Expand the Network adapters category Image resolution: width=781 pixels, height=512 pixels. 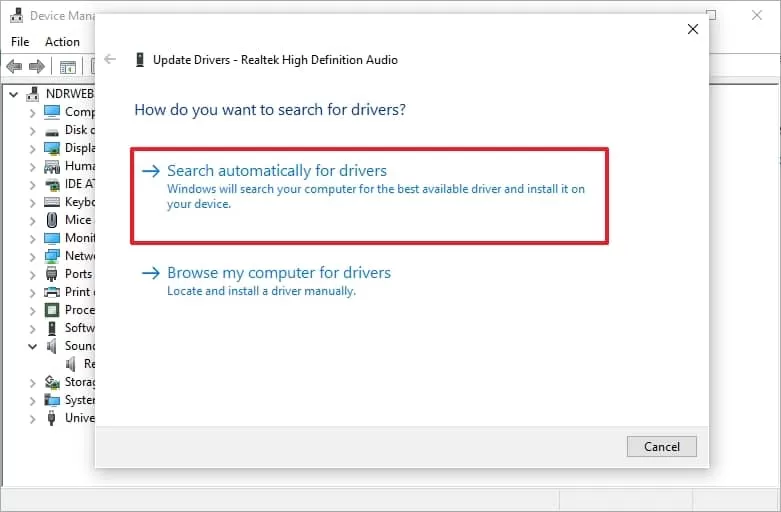coord(33,256)
